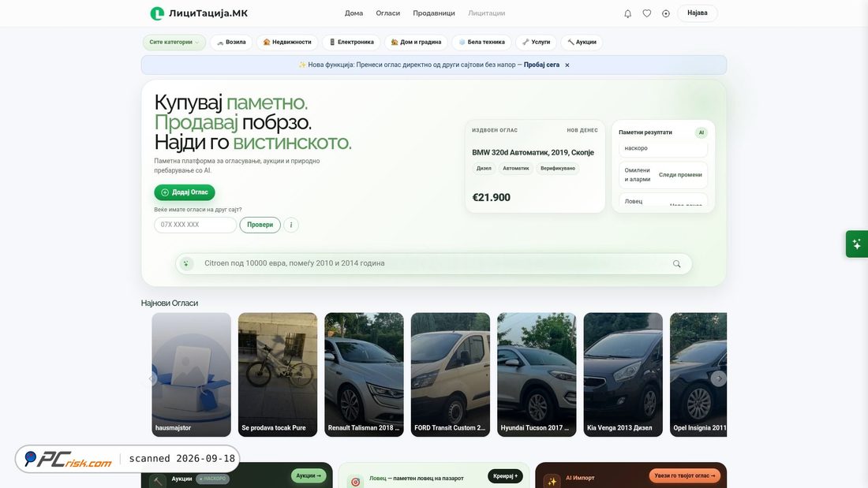
Task: Open the Огласи menu item
Action: [387, 13]
